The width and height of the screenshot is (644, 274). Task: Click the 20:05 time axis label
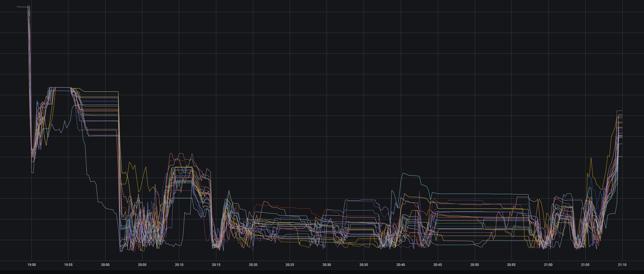click(142, 265)
